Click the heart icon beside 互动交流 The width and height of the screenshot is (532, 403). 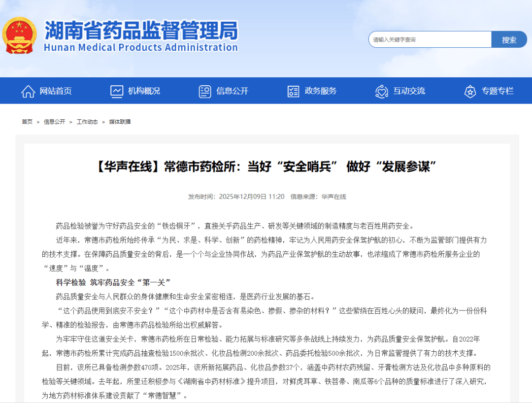(x=381, y=91)
